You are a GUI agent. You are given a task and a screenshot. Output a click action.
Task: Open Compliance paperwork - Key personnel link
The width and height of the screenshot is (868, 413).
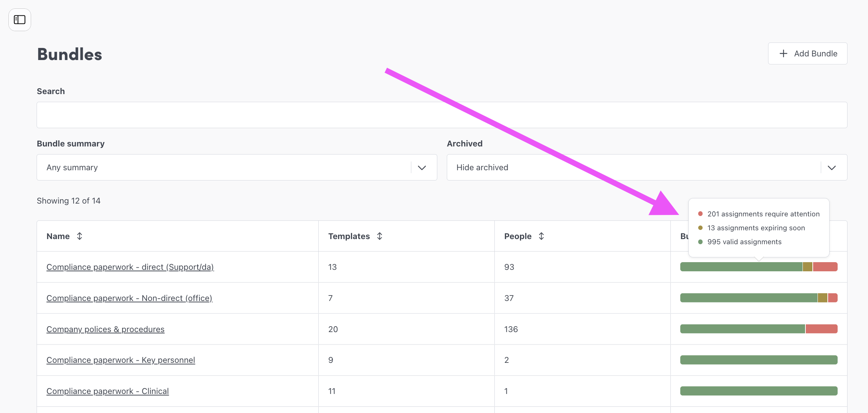tap(121, 360)
